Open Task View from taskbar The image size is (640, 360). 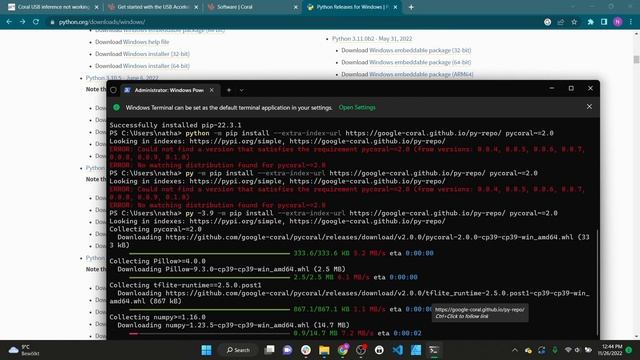click(269, 350)
